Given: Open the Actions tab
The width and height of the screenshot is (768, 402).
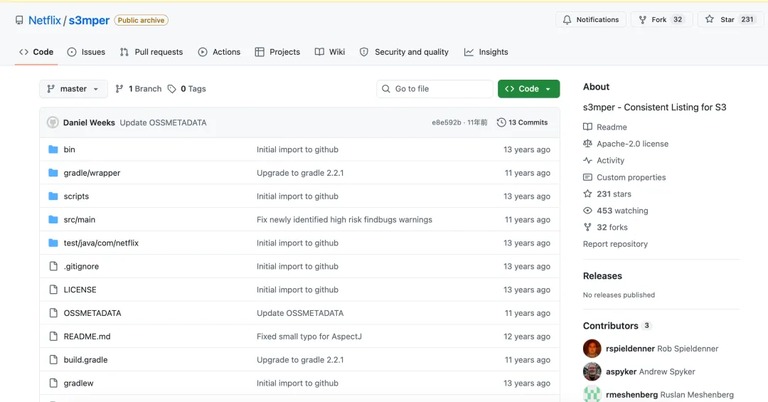Looking at the screenshot, I should pyautogui.click(x=219, y=52).
